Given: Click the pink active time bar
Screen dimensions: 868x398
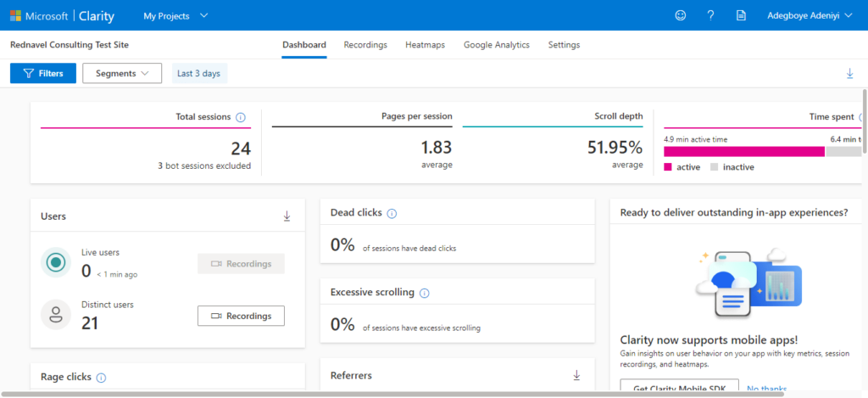Looking at the screenshot, I should coord(744,151).
